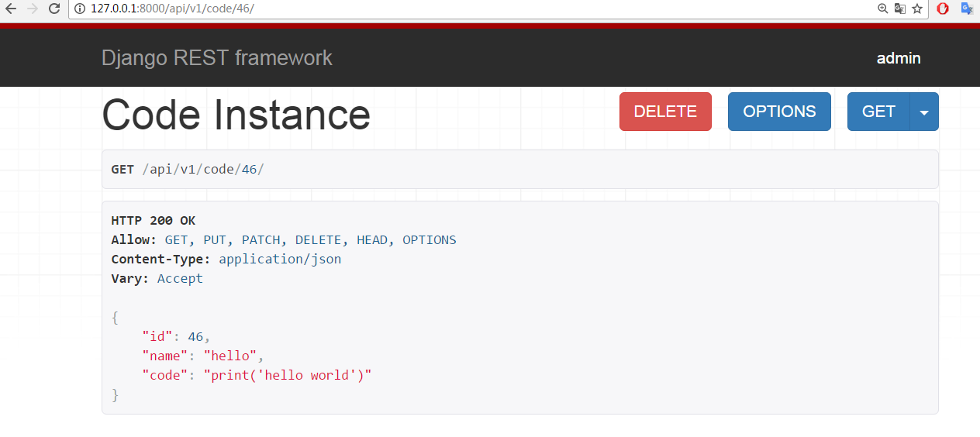Screen dimensions: 980x437
Task: Select the Accept value in the Vary header
Action: point(180,279)
